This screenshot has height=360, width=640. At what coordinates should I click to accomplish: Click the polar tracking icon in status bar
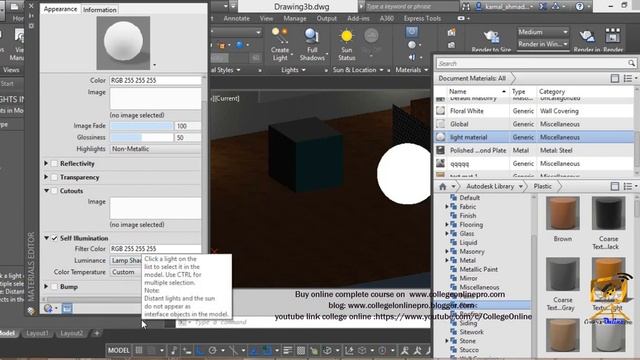212,350
